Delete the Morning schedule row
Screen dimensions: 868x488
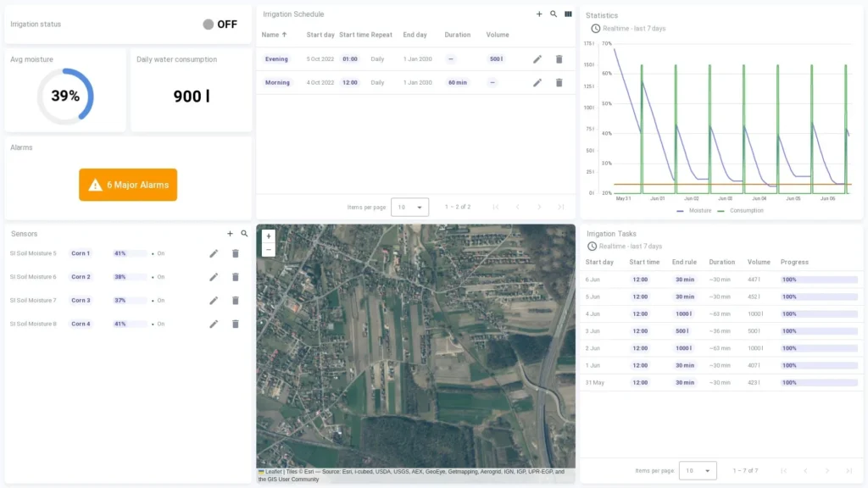pos(559,83)
